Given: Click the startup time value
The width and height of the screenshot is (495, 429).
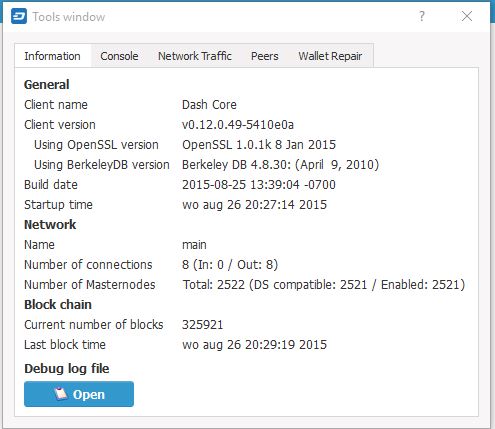Looking at the screenshot, I should [255, 205].
